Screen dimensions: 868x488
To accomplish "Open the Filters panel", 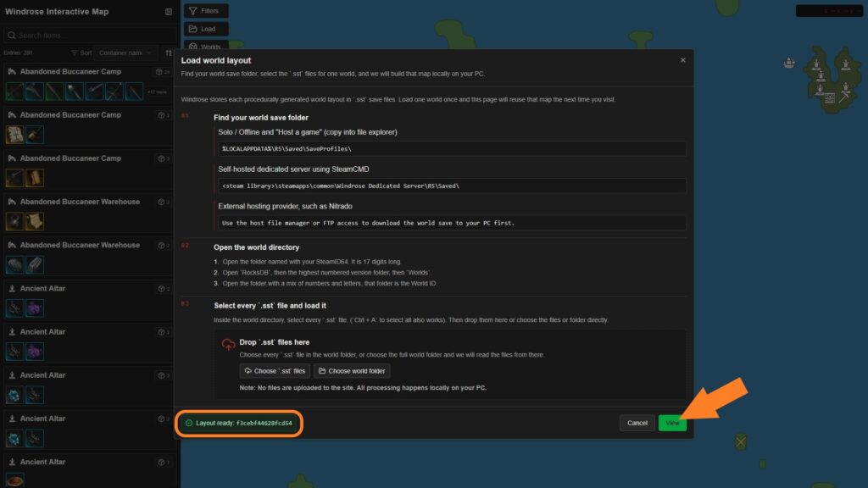I will click(x=206, y=10).
